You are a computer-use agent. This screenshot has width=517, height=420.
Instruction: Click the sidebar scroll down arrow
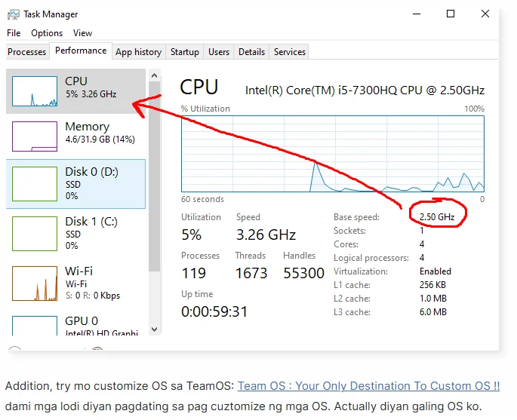(154, 330)
